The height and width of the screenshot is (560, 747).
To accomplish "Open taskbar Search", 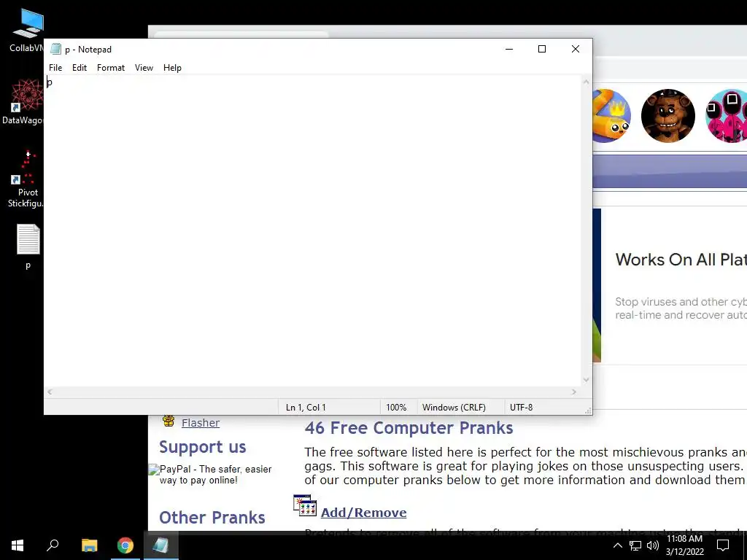I will pos(53,545).
